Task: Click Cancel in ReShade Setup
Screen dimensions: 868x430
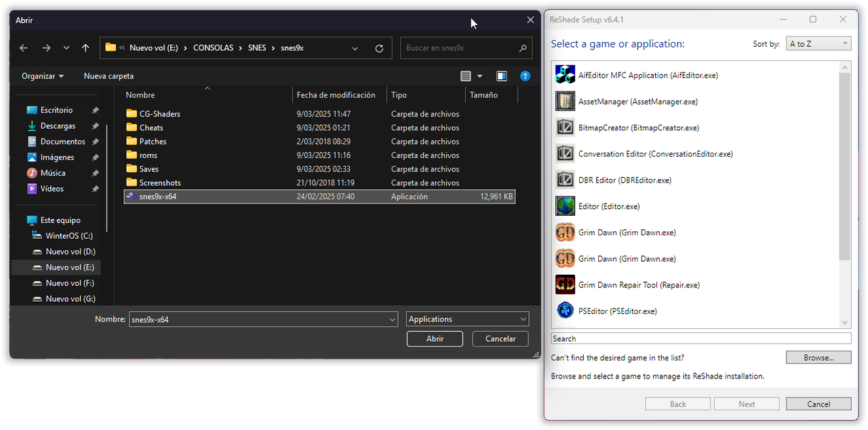Action: coord(818,404)
